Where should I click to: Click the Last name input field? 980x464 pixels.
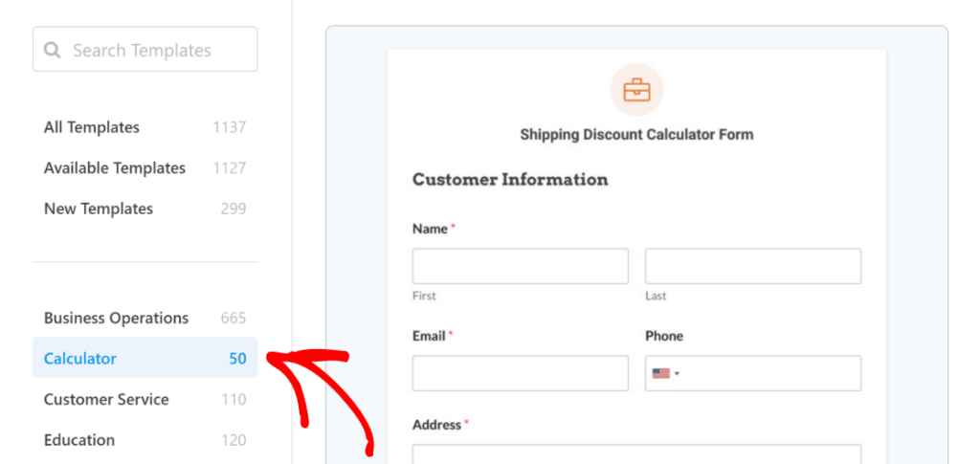coord(752,266)
